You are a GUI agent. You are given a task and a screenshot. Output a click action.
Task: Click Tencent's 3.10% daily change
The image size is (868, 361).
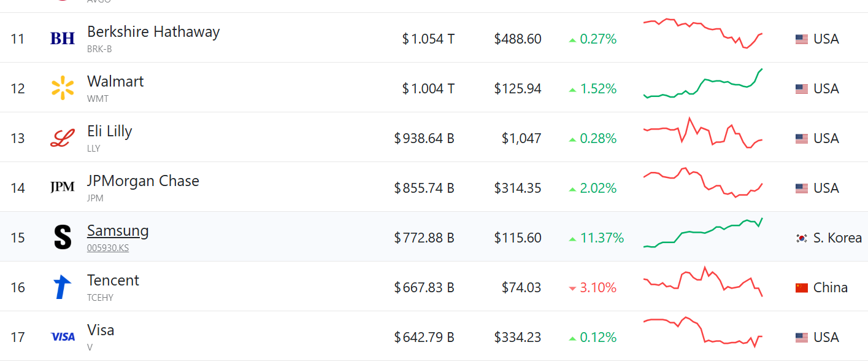coord(597,287)
